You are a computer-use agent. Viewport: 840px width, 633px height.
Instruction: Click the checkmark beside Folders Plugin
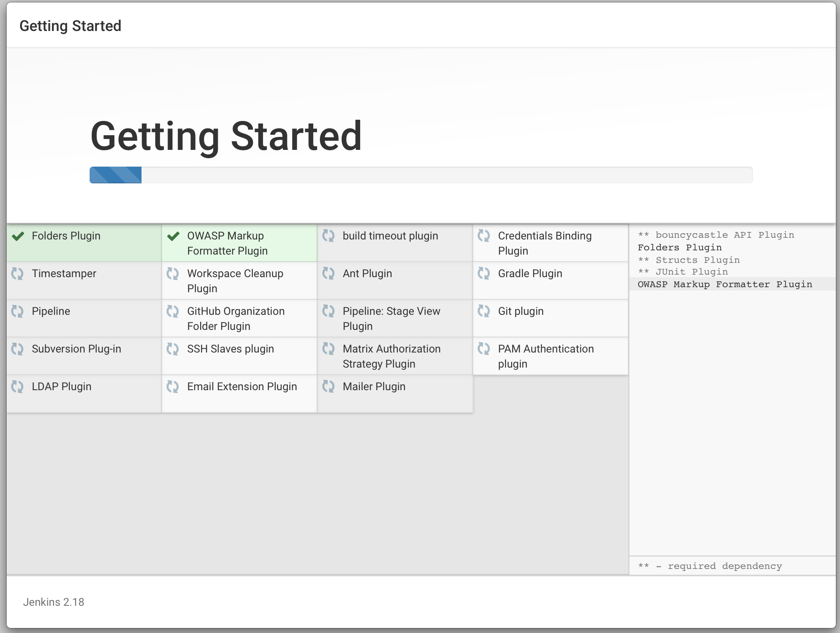18,236
